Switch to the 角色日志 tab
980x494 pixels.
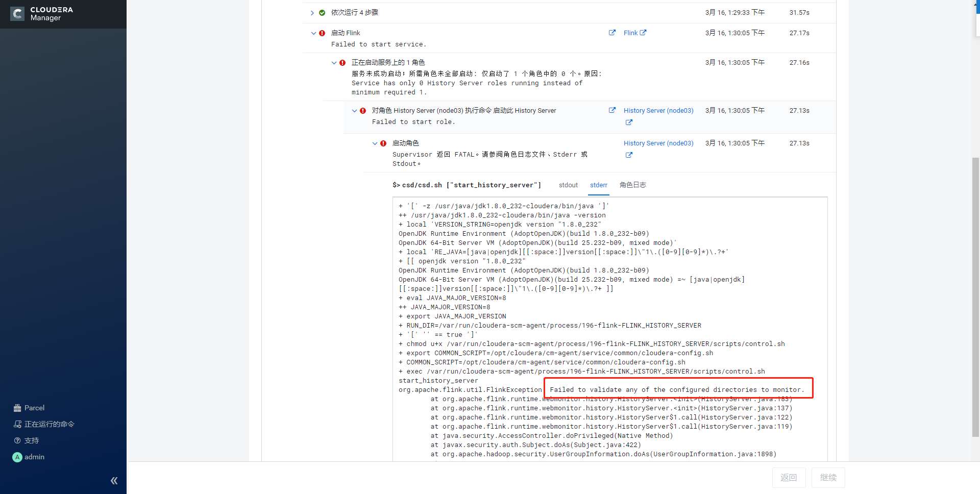coord(633,185)
